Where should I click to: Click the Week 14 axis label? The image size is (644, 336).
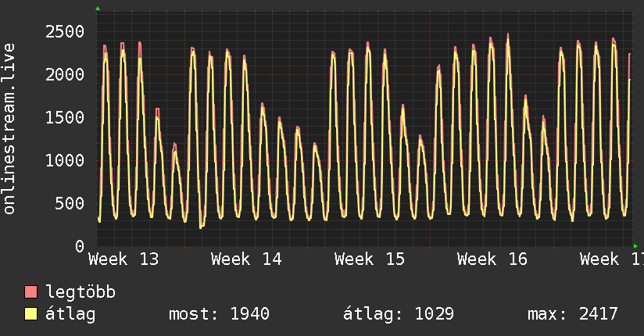(246, 259)
